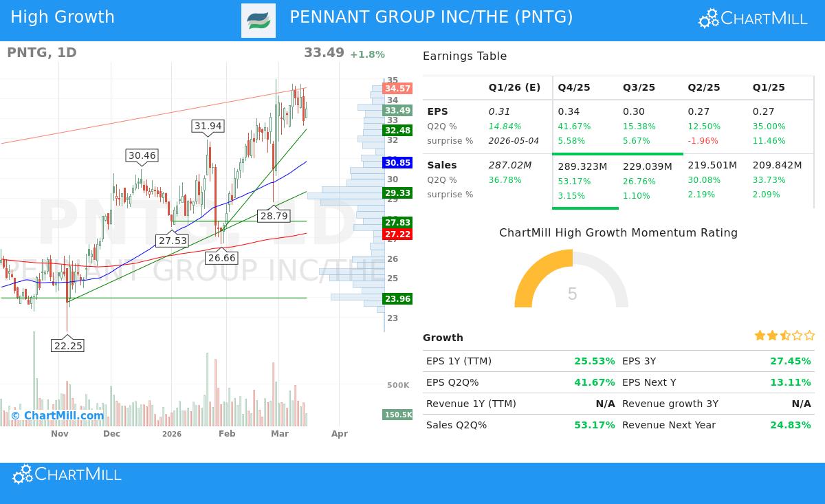Click the PNTG, 1D chart title
Screen dimensions: 825x504
pyautogui.click(x=42, y=52)
